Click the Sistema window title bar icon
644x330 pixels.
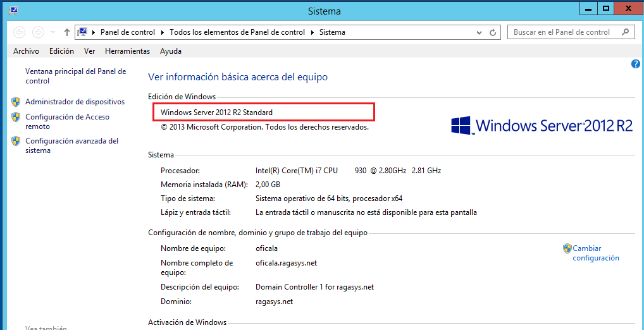13,11
